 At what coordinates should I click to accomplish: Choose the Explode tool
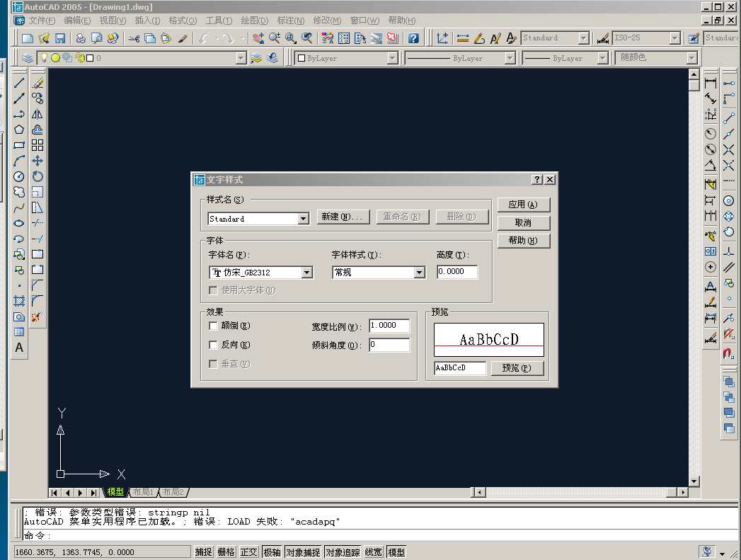(38, 316)
